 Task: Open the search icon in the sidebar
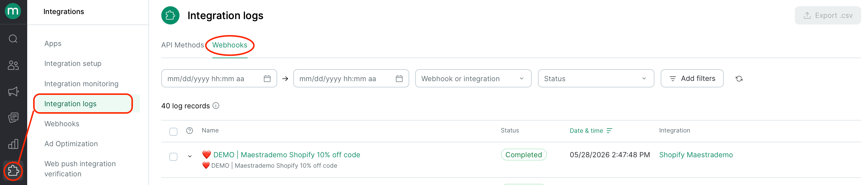pyautogui.click(x=13, y=39)
